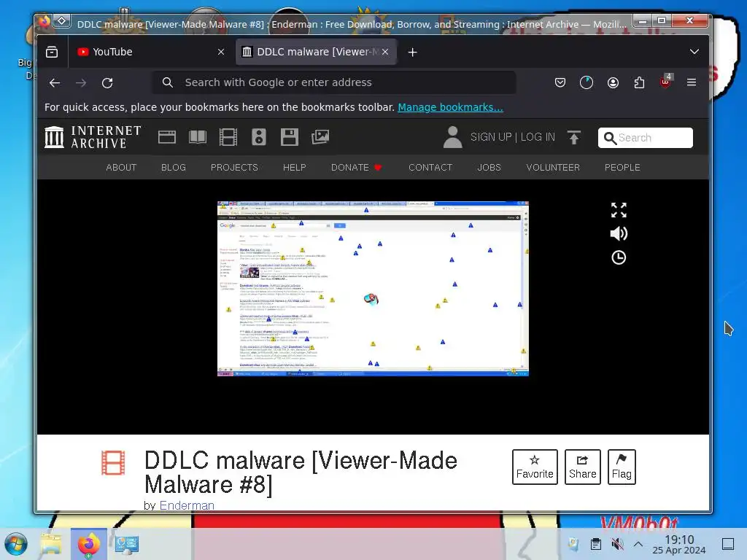
Task: Expand hidden system tray icons
Action: pos(638,544)
